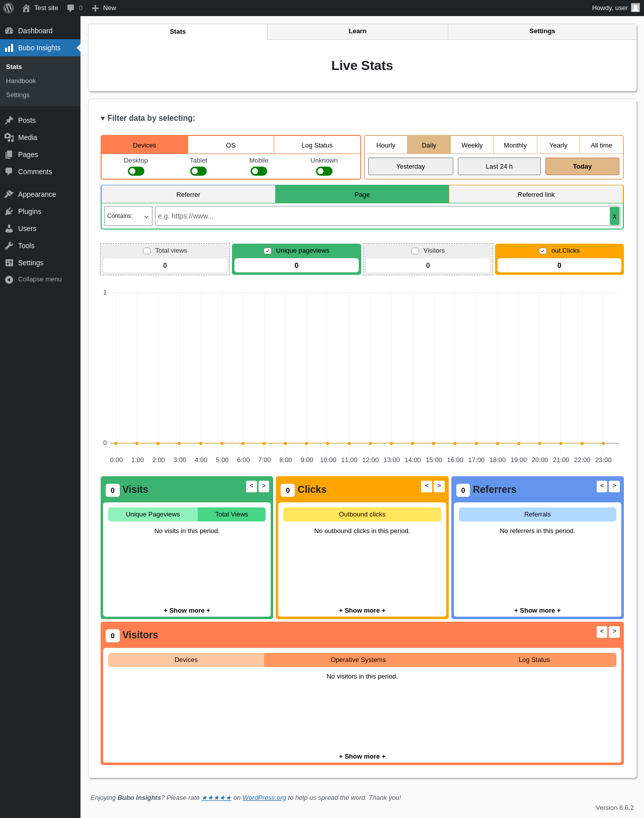
Task: Select the Monthly time range tab
Action: [x=515, y=145]
